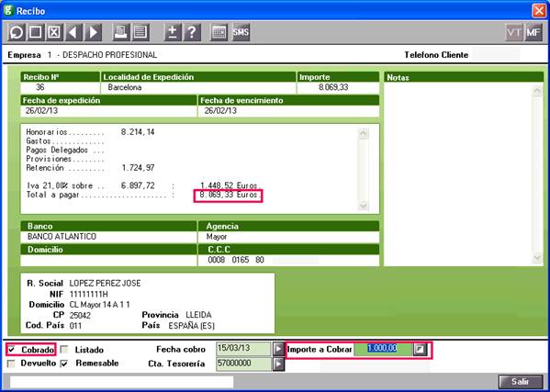
Task: Click the Empresa name DESPACHO PROFESIONAL
Action: tap(109, 55)
